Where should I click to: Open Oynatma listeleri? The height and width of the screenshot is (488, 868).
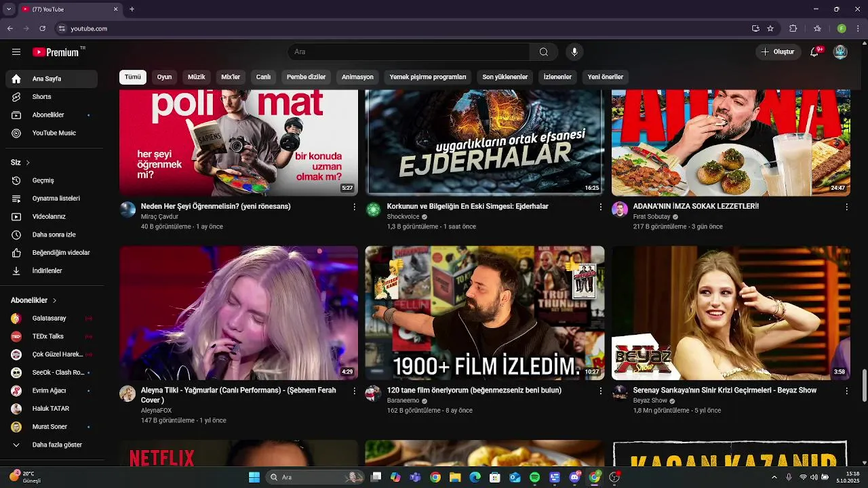pos(52,199)
